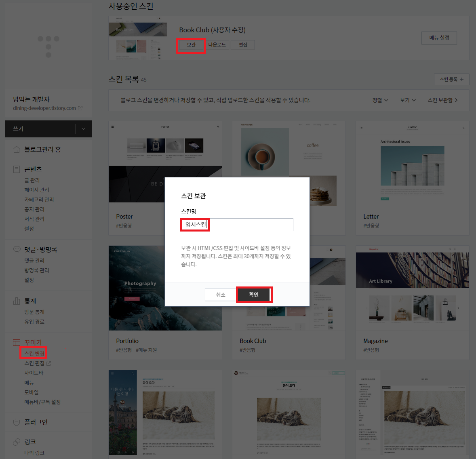Open 방문 통계 menu item
This screenshot has height=459, width=476.
pyautogui.click(x=34, y=312)
